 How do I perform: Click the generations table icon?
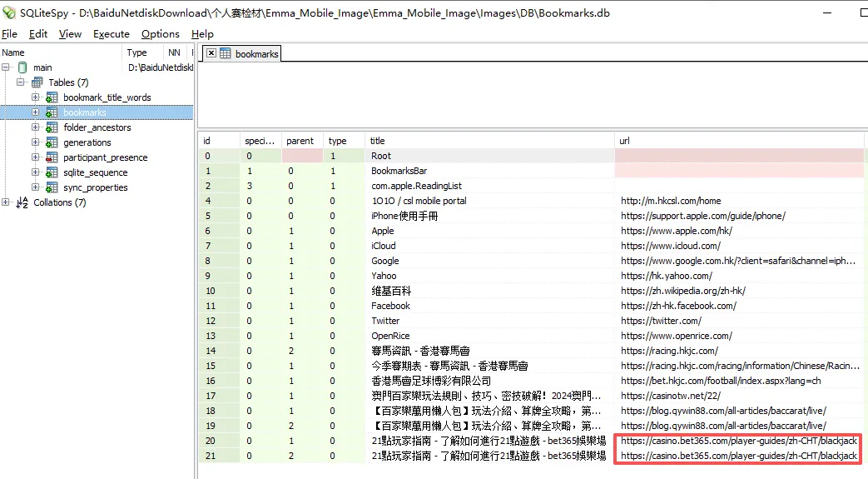point(52,142)
